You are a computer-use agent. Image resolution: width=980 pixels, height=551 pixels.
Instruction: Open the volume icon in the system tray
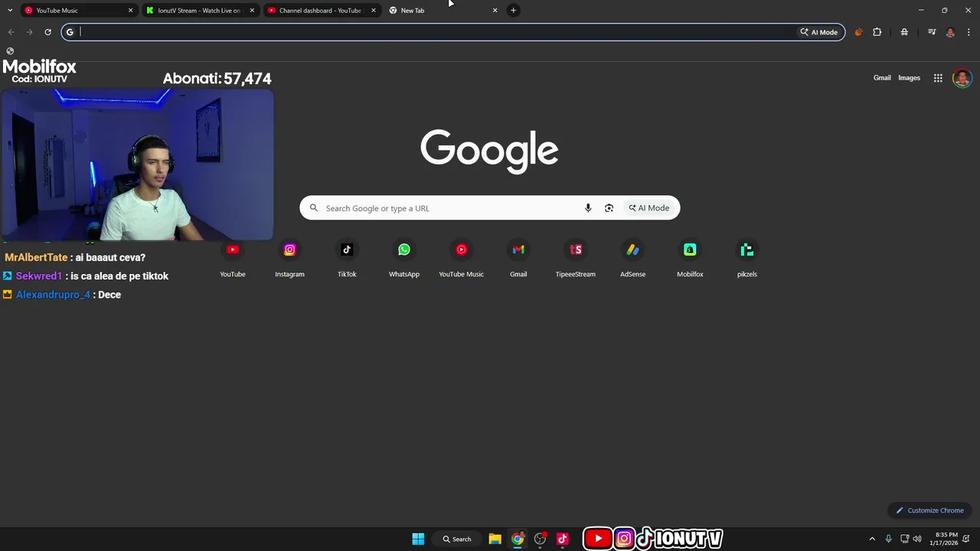click(917, 539)
